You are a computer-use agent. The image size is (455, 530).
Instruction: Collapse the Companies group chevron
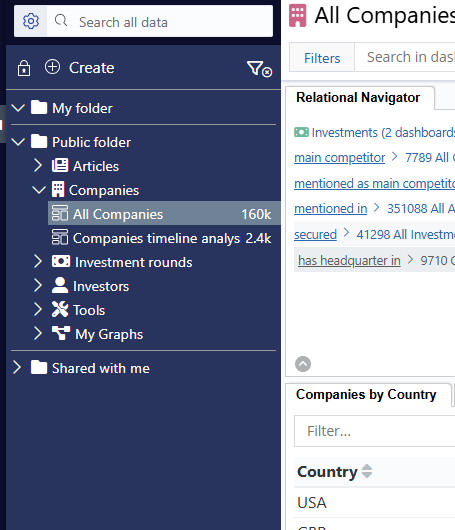click(39, 190)
